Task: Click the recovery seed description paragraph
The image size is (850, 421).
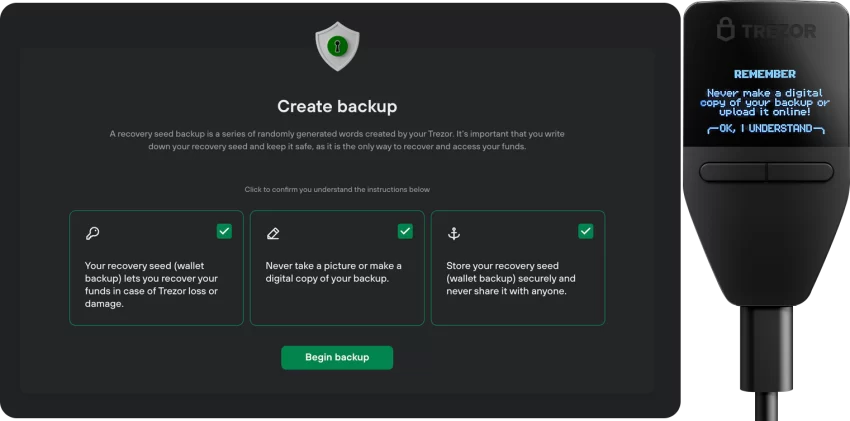Action: pyautogui.click(x=337, y=139)
